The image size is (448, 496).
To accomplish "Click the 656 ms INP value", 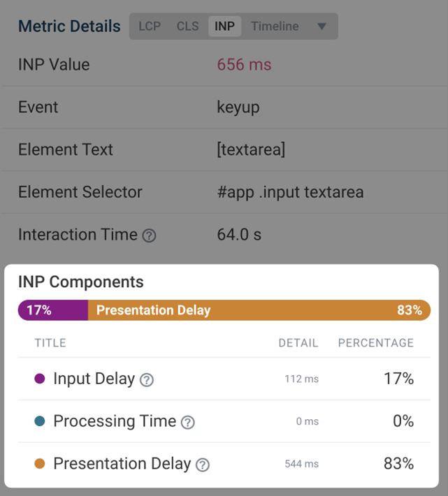I will tap(244, 65).
